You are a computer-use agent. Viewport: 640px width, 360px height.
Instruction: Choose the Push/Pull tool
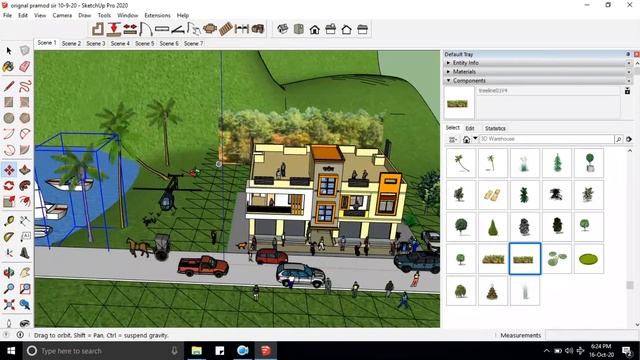24,170
